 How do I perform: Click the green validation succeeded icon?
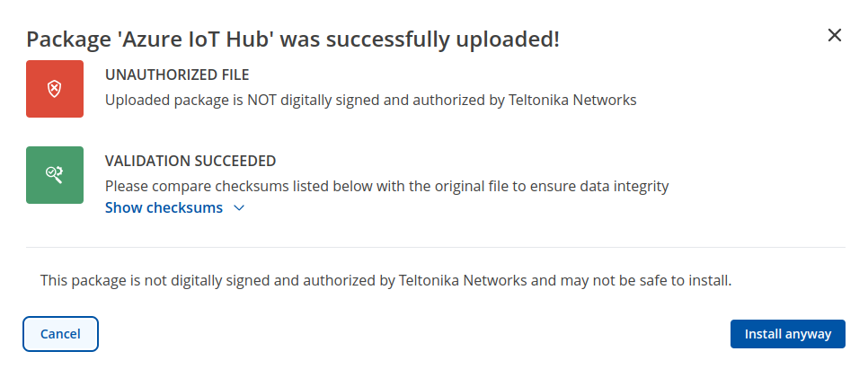[x=55, y=175]
